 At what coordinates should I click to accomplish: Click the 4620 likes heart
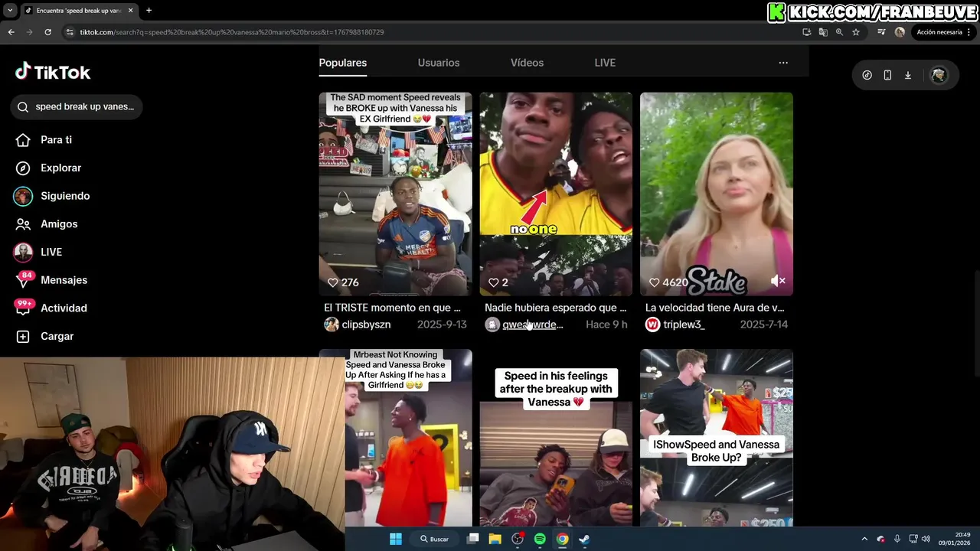pos(655,282)
